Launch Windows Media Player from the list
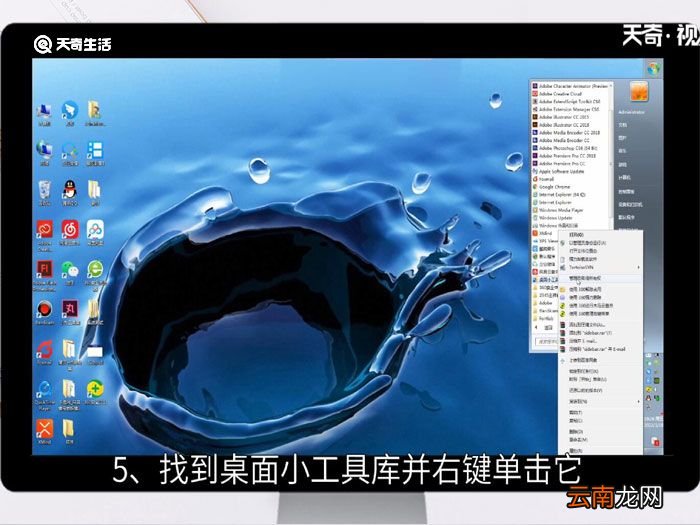 (x=558, y=210)
